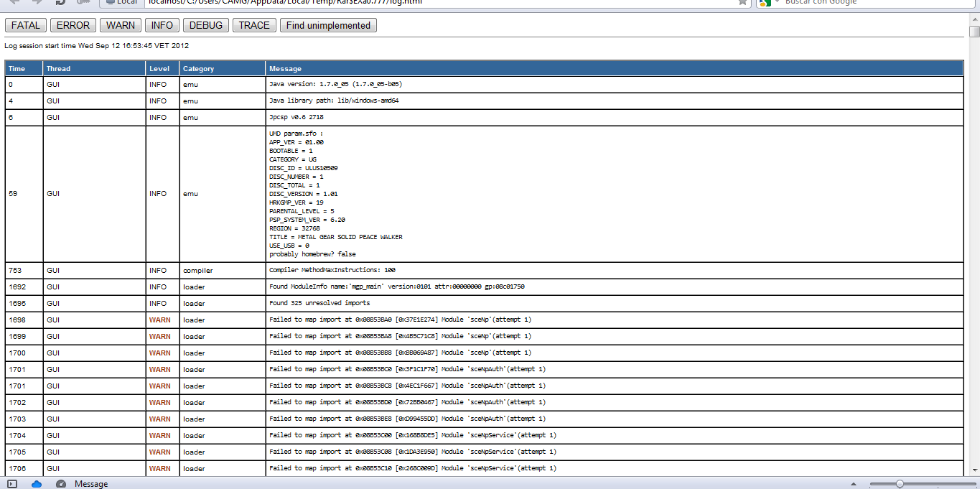Open the panel toggle icon in status bar

[x=12, y=484]
